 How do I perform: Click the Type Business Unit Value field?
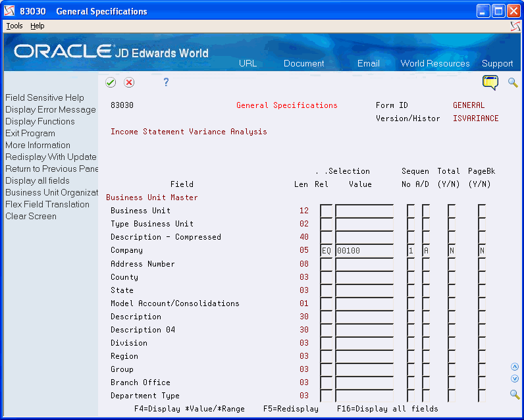pos(364,224)
